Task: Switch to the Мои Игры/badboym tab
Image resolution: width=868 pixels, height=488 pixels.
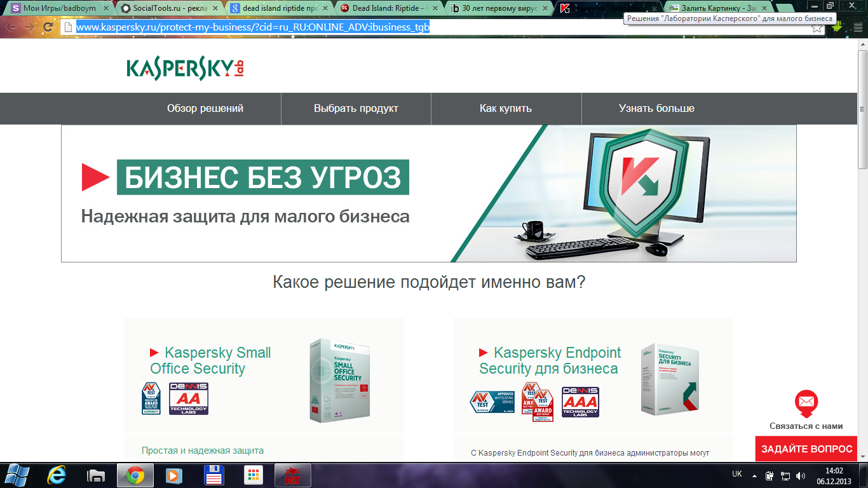Action: pyautogui.click(x=59, y=8)
